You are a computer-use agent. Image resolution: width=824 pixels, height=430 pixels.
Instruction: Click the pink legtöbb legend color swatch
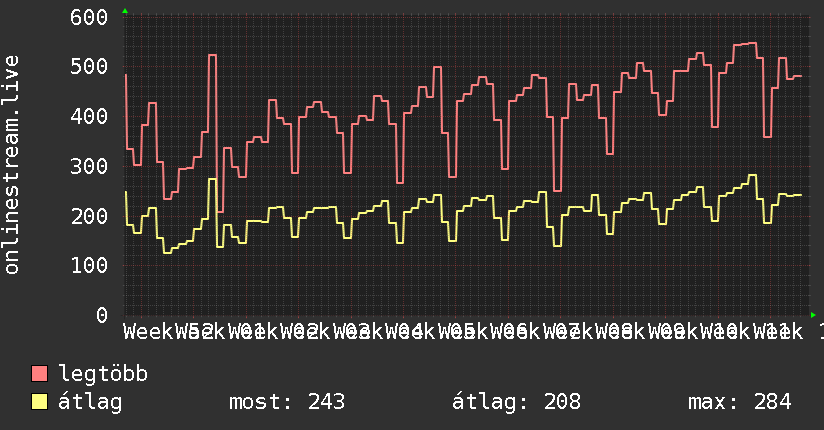[39, 374]
